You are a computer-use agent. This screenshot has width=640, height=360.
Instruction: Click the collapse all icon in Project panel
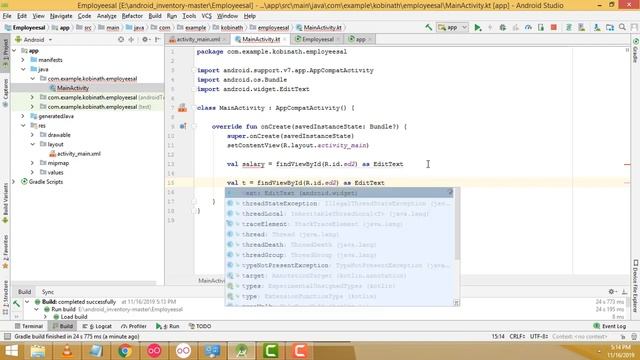(131, 40)
